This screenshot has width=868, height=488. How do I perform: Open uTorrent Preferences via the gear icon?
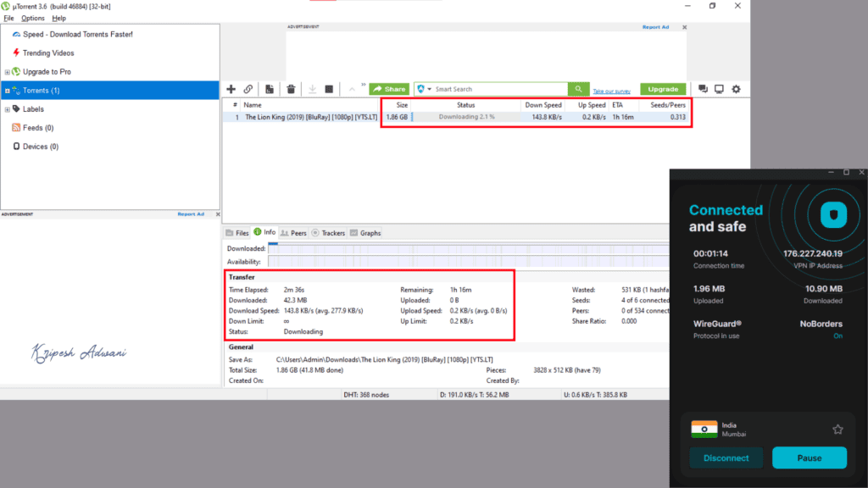[x=736, y=88]
